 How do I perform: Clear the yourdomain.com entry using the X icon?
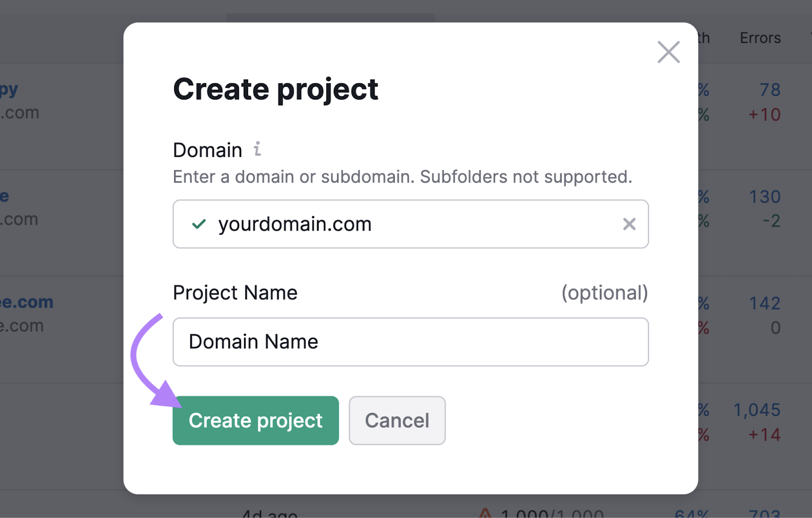click(x=629, y=224)
